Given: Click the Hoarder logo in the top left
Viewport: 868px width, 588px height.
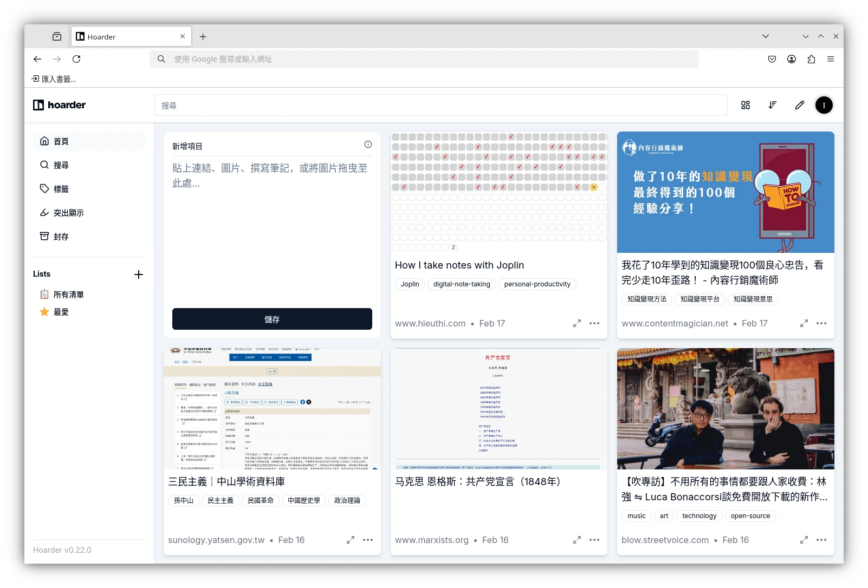Looking at the screenshot, I should click(x=59, y=105).
